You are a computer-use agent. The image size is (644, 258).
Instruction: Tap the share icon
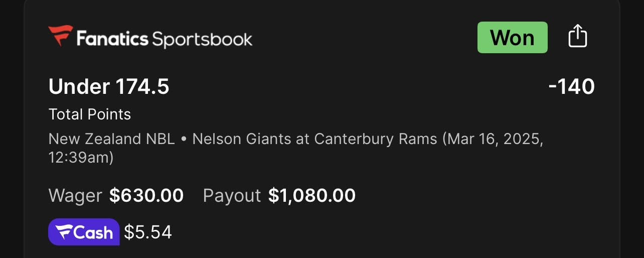577,37
